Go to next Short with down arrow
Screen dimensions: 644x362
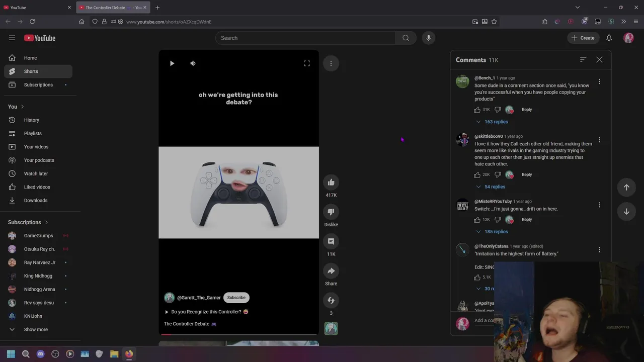tap(626, 212)
